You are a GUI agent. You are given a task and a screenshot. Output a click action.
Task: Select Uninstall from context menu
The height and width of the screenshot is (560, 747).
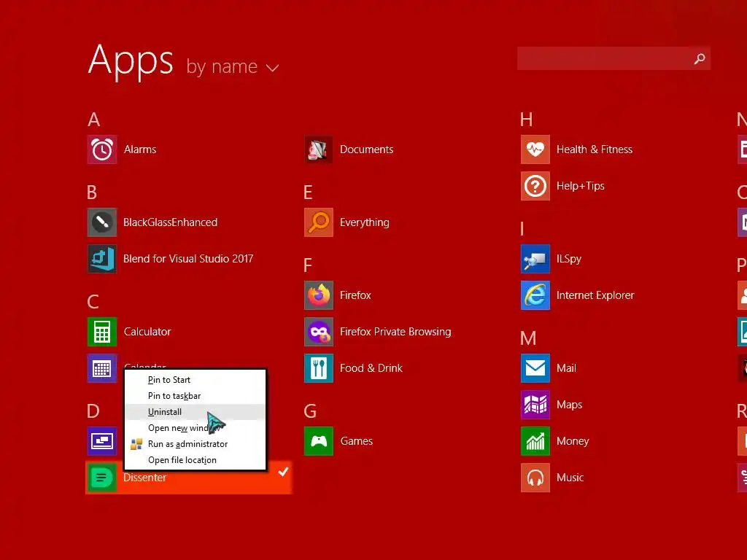click(x=195, y=412)
